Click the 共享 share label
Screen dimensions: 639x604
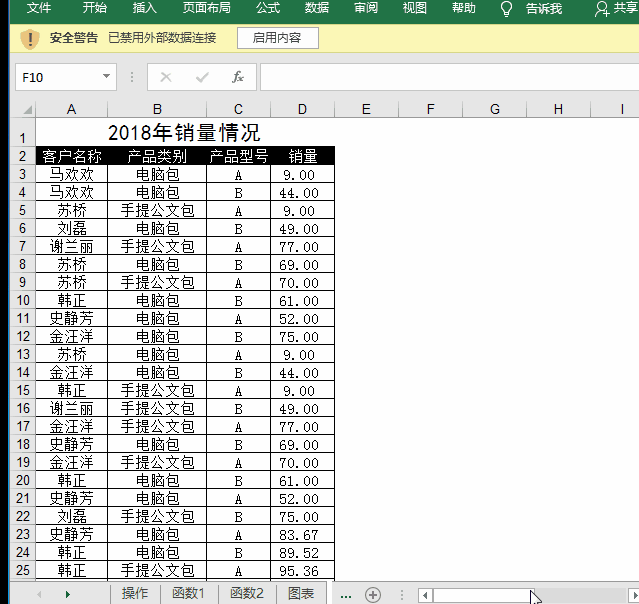coord(626,8)
